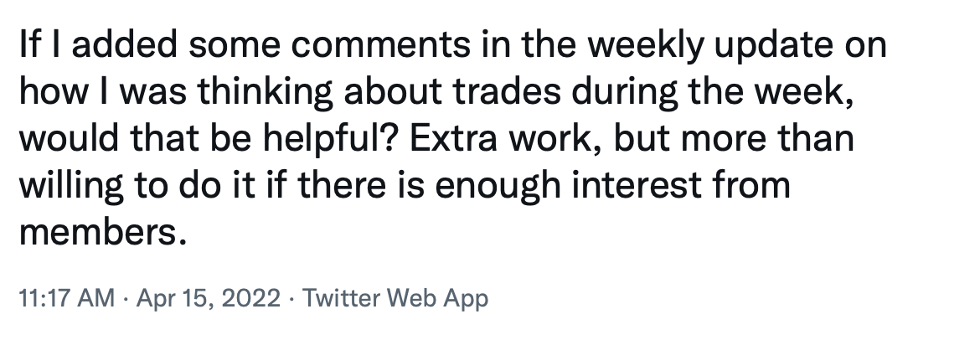The height and width of the screenshot is (340, 980).
Task: Click the phrase "more than" in the third line
Action: click(767, 139)
